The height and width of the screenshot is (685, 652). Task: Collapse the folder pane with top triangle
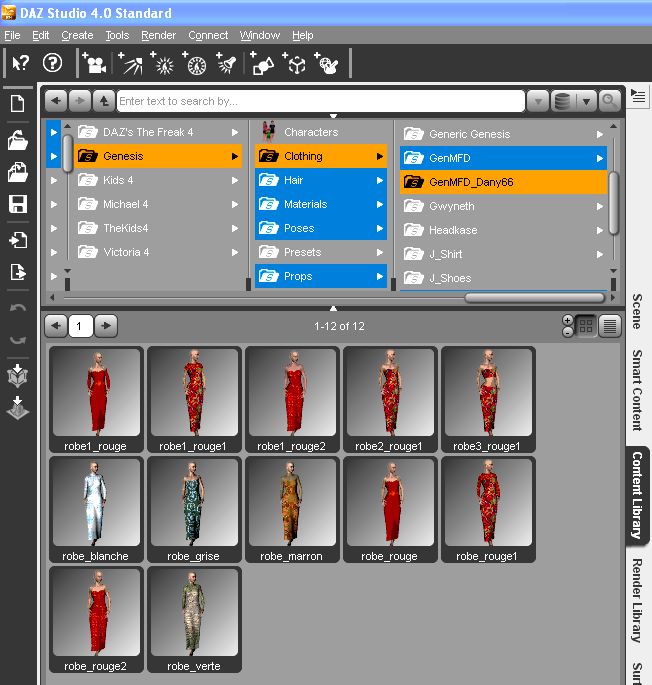[333, 116]
